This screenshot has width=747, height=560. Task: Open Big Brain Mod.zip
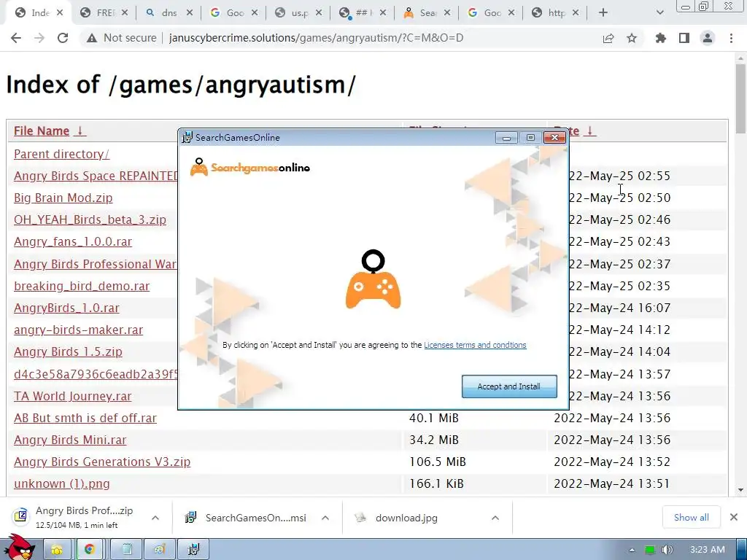point(63,198)
